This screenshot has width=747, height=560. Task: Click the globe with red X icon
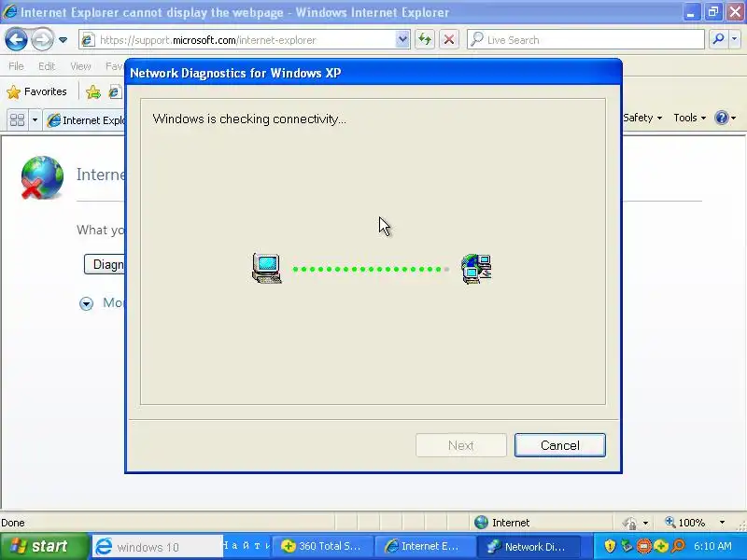point(42,177)
